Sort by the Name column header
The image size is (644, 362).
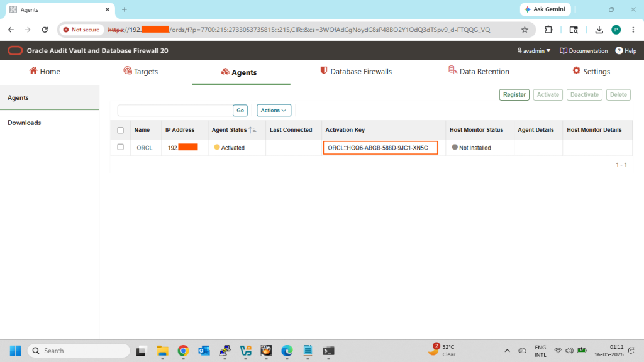[142, 130]
